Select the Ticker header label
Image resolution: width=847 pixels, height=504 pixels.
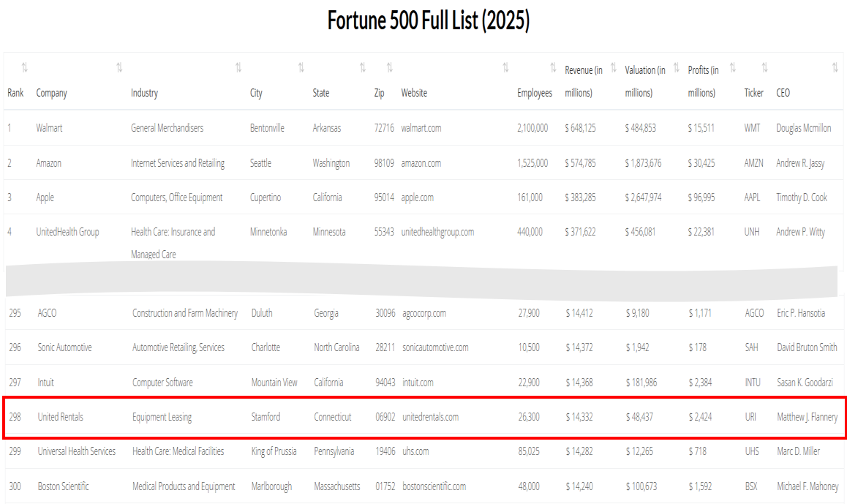753,93
